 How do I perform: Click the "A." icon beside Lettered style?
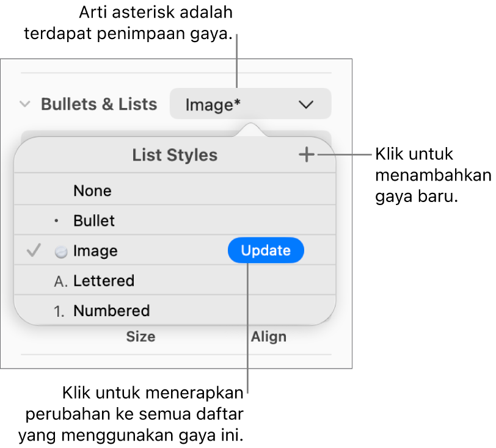59,281
